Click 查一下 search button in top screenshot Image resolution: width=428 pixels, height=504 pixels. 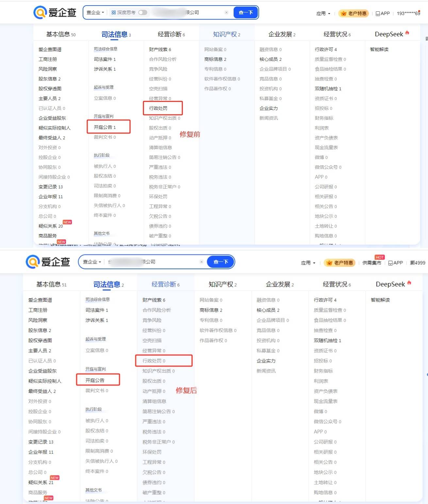[x=246, y=12]
